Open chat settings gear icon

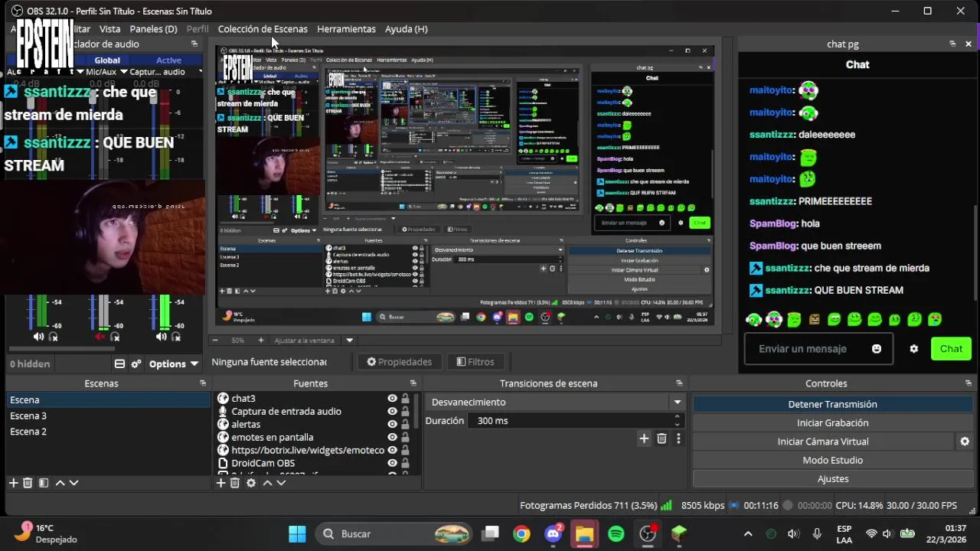pyautogui.click(x=913, y=349)
